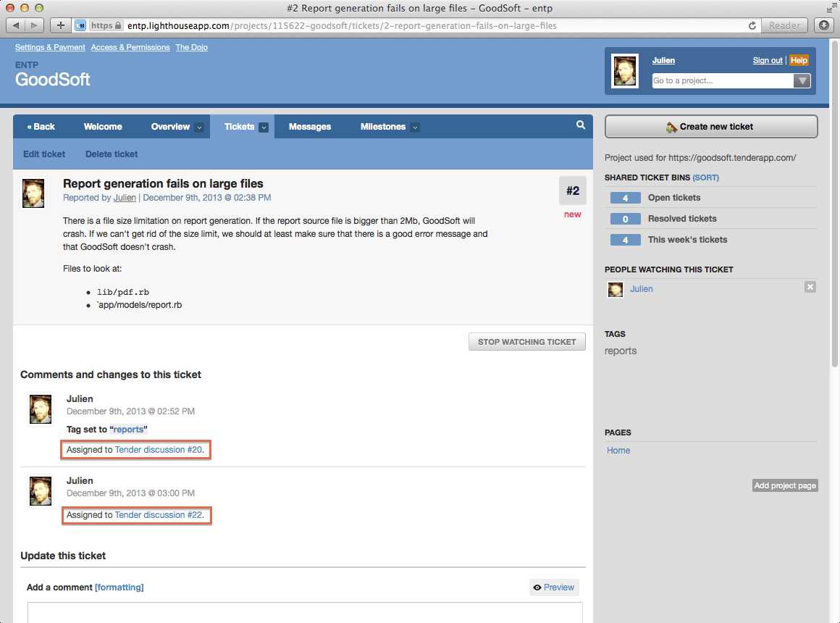The image size is (840, 623).
Task: Go to the Welcome tab
Action: tap(103, 127)
